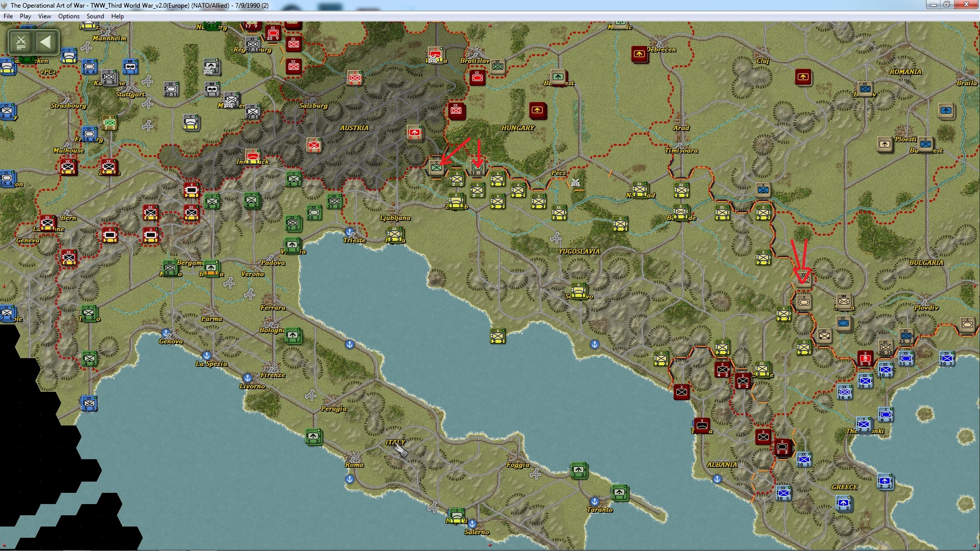The height and width of the screenshot is (551, 980).
Task: Click the YUGOSLAVIA country label
Action: [x=579, y=252]
